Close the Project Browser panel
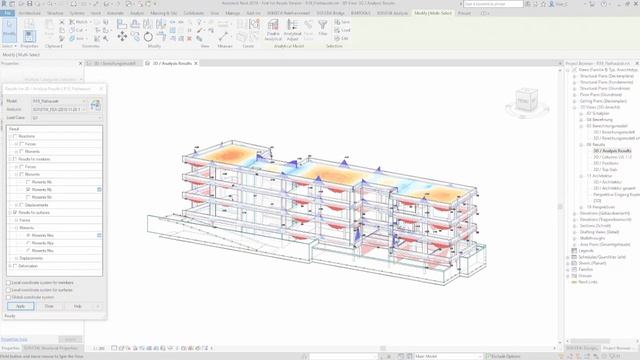The image size is (640, 360). (637, 63)
